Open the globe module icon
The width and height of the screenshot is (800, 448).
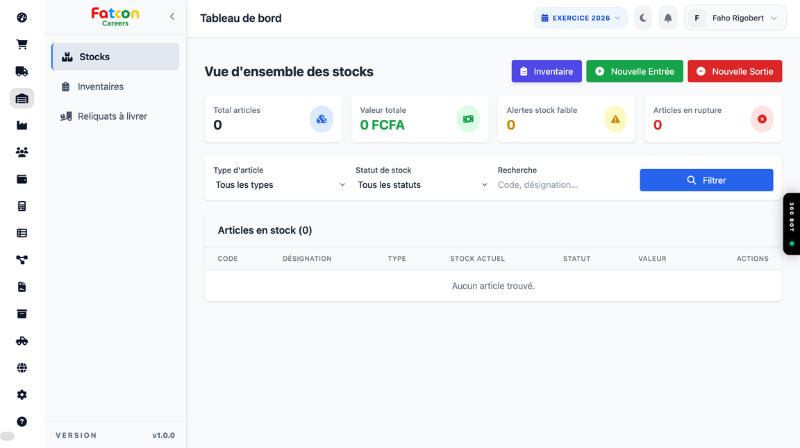(x=22, y=368)
